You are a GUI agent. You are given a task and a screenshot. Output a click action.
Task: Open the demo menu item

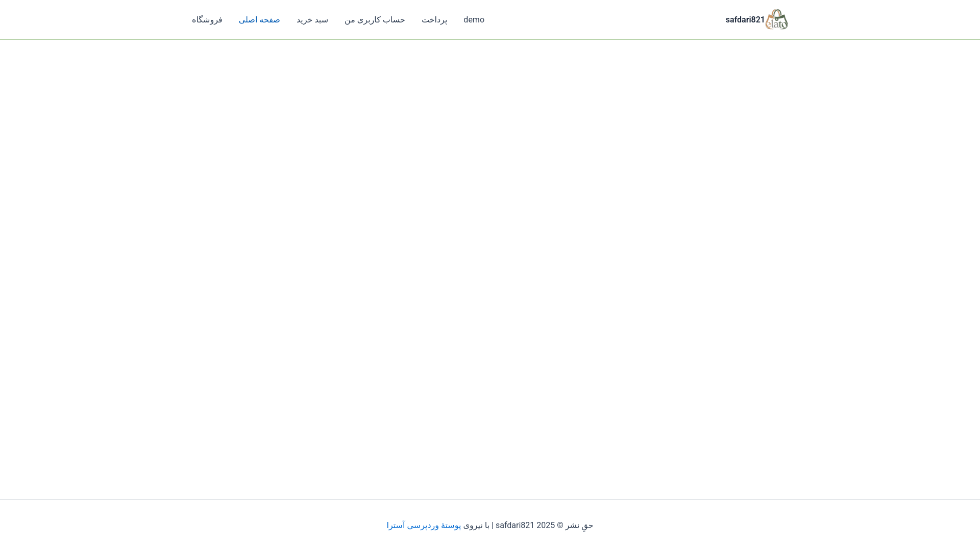pos(474,20)
